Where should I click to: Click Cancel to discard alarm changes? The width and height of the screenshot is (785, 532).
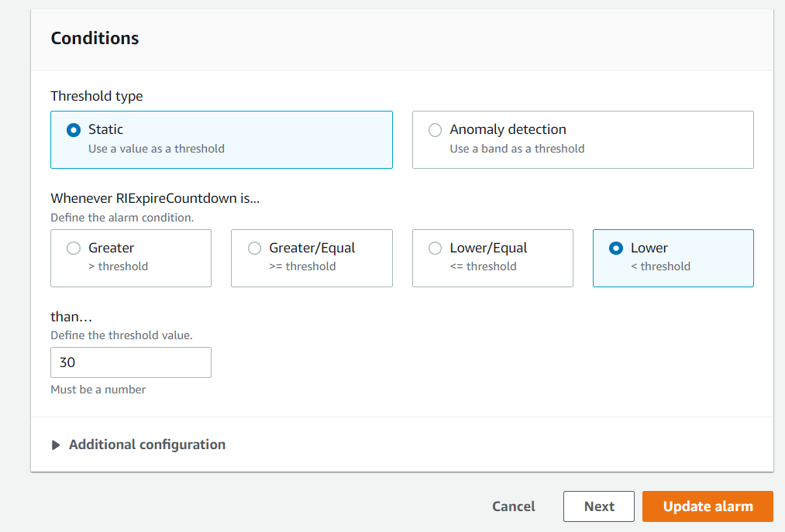[513, 506]
